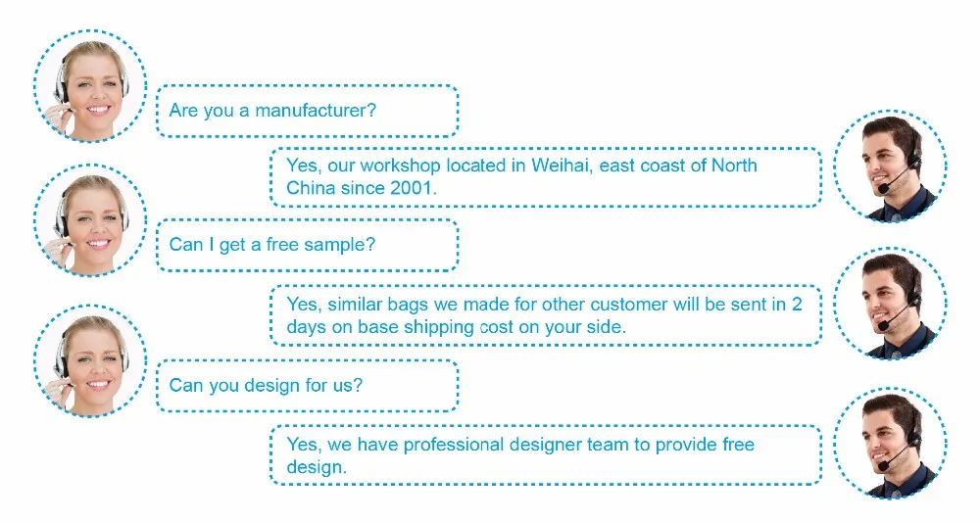Click the Weihai workshop answer bubble

pyautogui.click(x=546, y=176)
